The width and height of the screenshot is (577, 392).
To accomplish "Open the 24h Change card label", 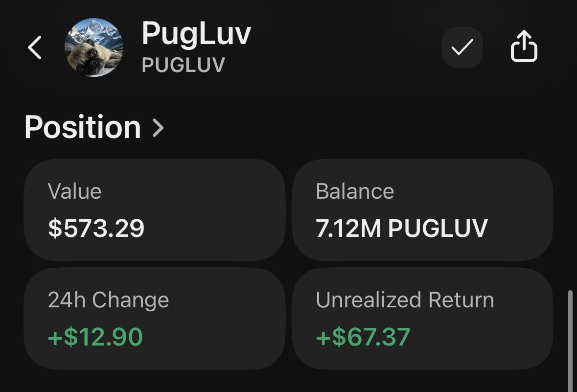I will pyautogui.click(x=108, y=300).
